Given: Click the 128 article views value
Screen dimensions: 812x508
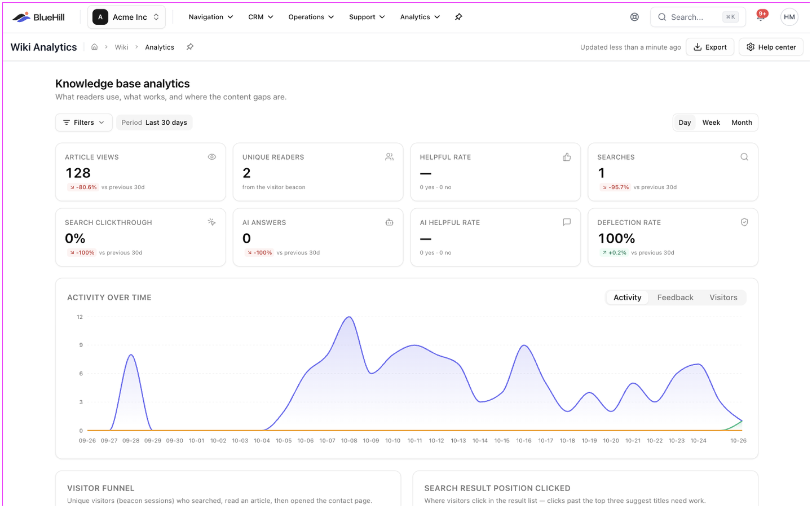Looking at the screenshot, I should [x=78, y=173].
